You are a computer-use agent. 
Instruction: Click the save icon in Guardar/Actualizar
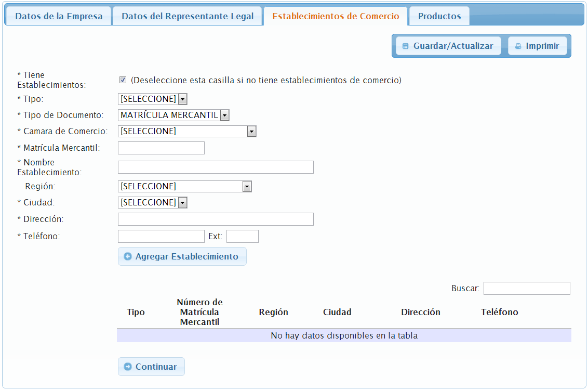[406, 46]
